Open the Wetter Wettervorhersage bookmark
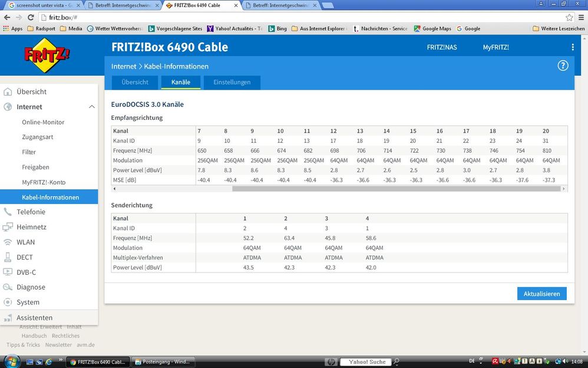 (x=115, y=28)
